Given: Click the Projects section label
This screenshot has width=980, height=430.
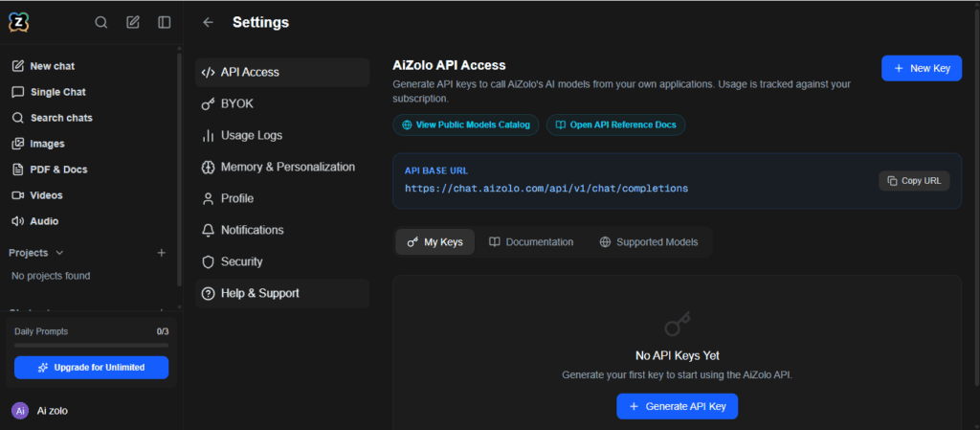Looking at the screenshot, I should point(28,253).
